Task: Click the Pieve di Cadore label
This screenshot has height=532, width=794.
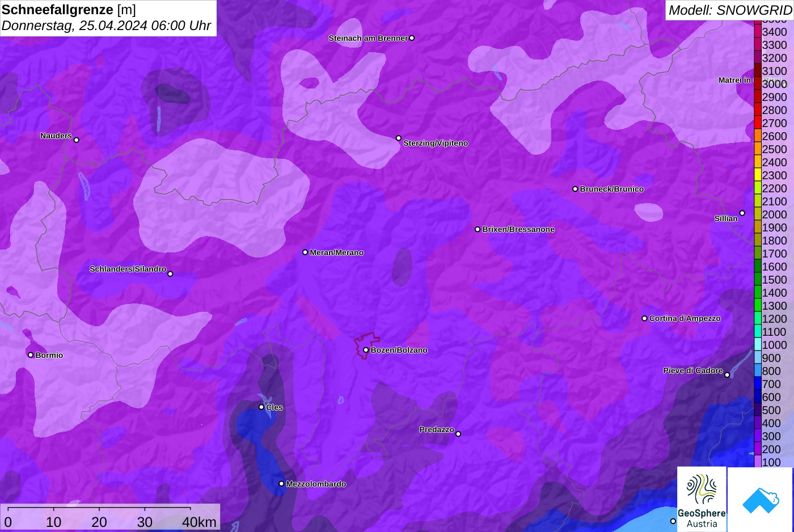Action: click(x=693, y=370)
